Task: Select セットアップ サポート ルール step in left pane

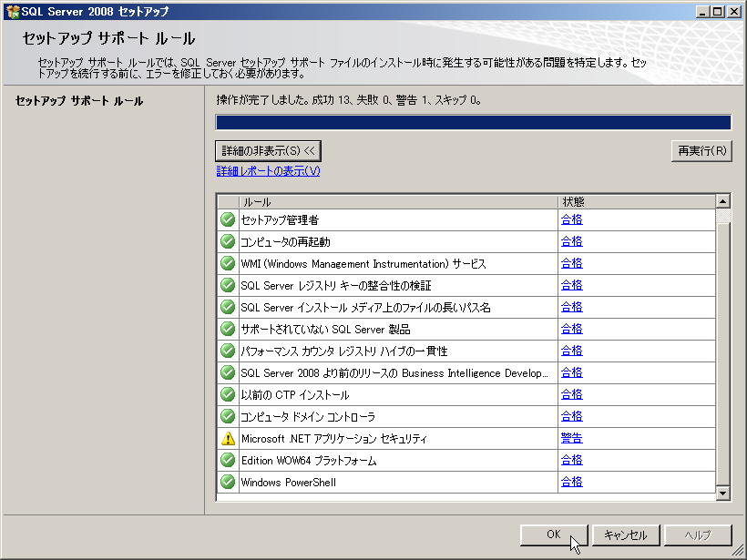Action: [79, 101]
